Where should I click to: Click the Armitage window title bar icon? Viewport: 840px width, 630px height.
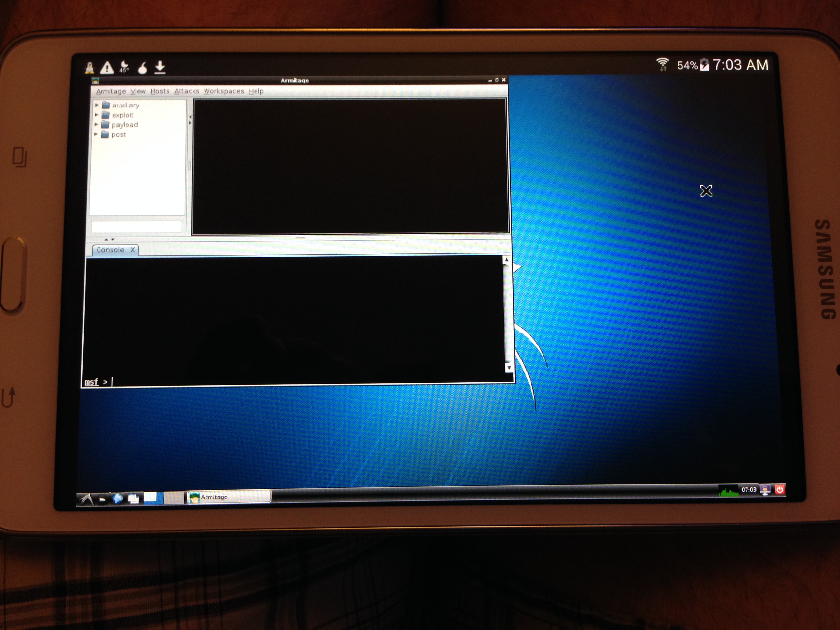(95, 81)
